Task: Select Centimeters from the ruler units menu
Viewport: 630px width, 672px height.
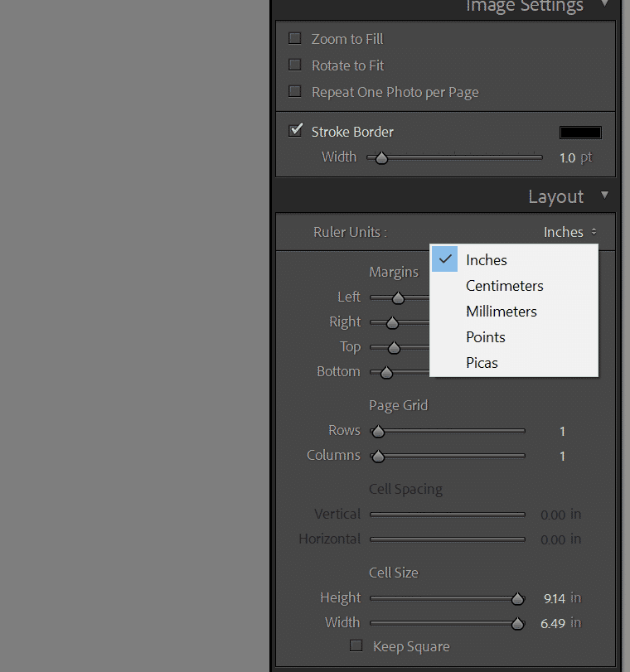Action: (504, 285)
